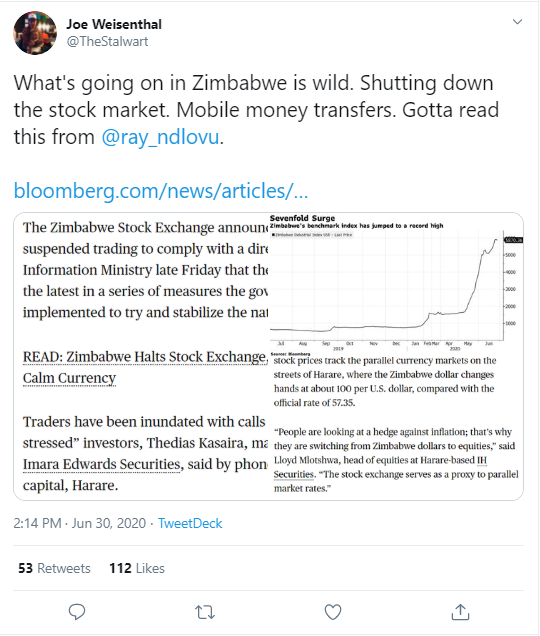Open Joe Weisenthal's profile avatar
The height and width of the screenshot is (636, 540).
point(35,33)
